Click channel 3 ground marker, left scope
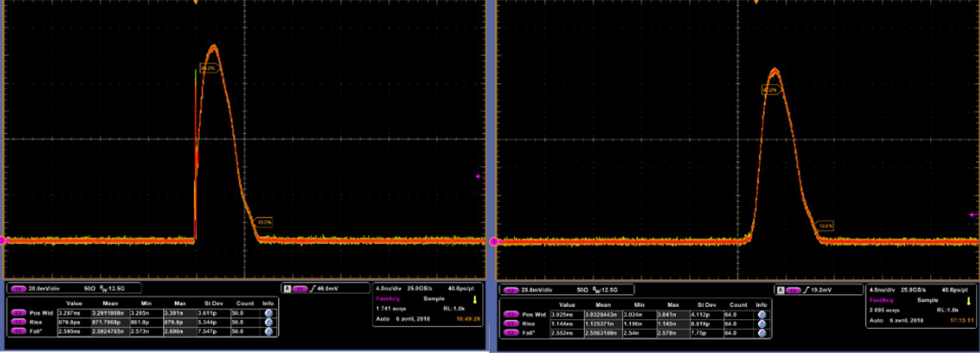 pos(2,240)
